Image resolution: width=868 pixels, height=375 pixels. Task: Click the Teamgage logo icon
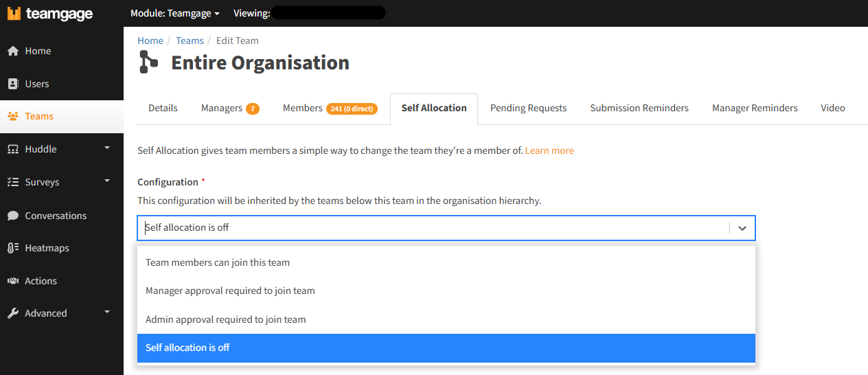(x=14, y=14)
